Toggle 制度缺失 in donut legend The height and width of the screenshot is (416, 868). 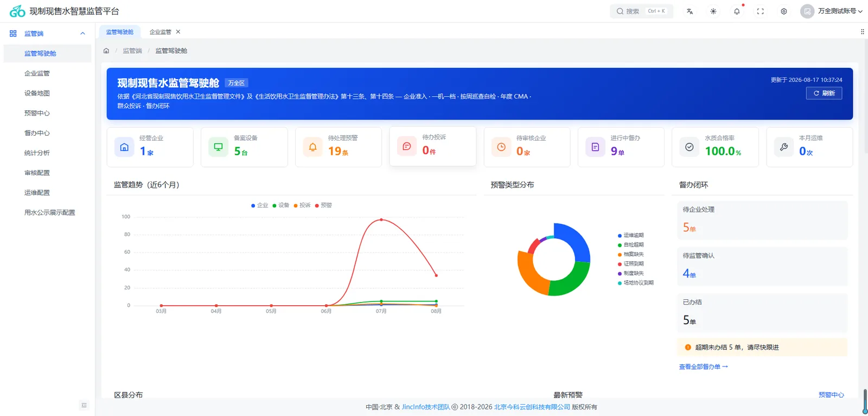pos(631,273)
